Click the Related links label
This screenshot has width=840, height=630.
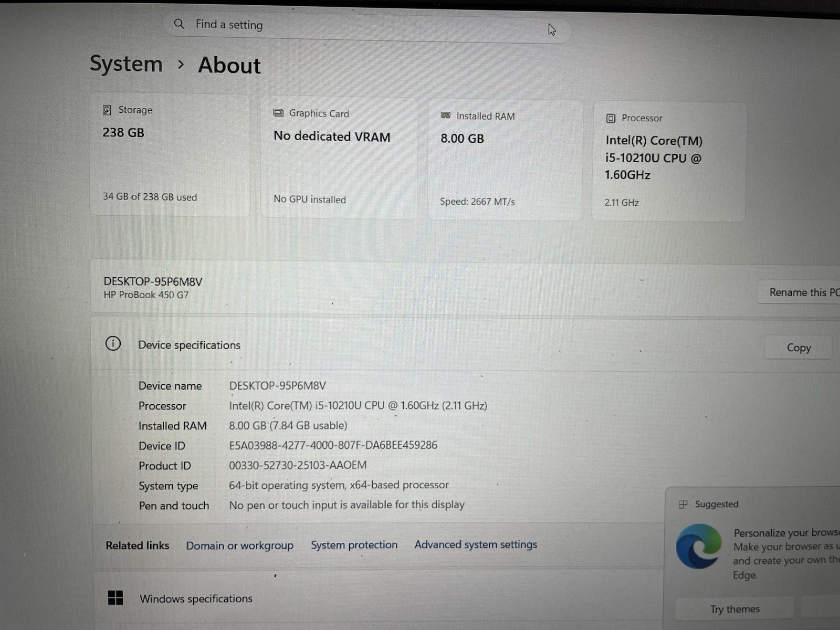137,545
